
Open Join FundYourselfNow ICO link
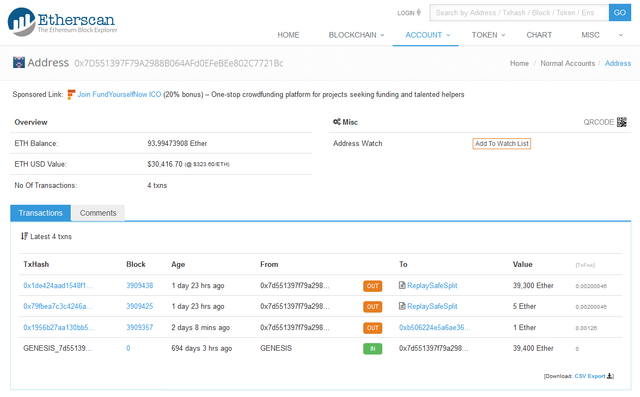pos(119,94)
